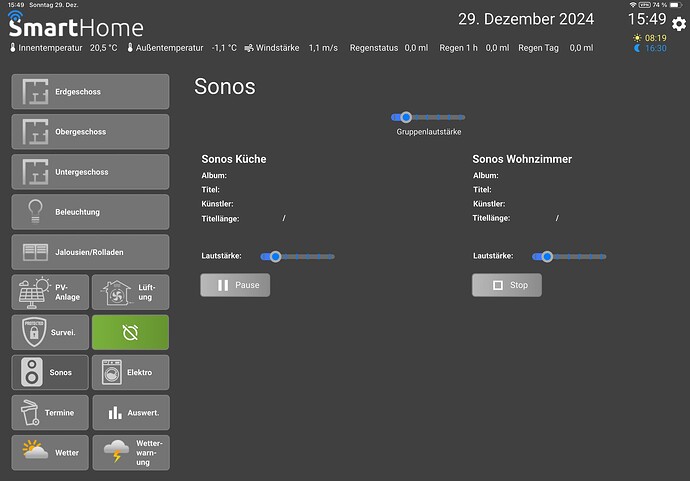This screenshot has width=690, height=481.
Task: Stop the Sonos Wohnzimmer playback
Action: [x=507, y=285]
